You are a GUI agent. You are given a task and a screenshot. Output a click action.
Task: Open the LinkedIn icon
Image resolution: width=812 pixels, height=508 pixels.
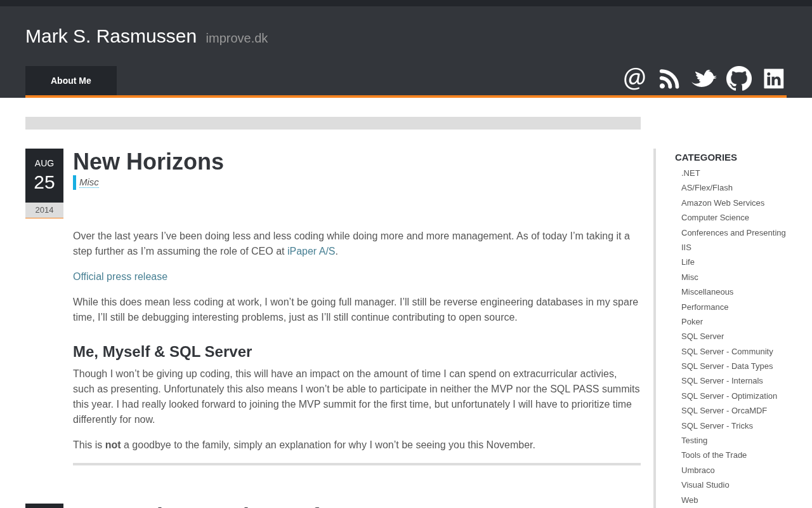tap(774, 79)
